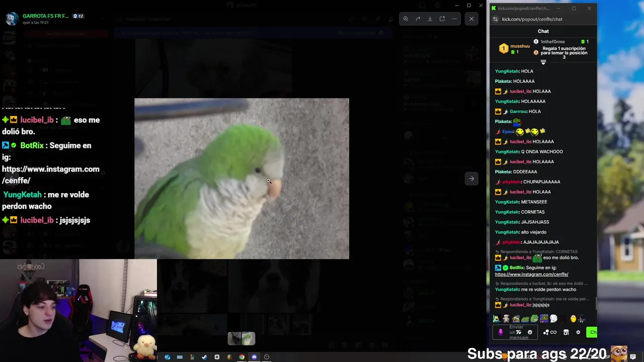Select the green parrot thumbnail in carousel
Screen dimensions: 644x362
click(x=249, y=338)
